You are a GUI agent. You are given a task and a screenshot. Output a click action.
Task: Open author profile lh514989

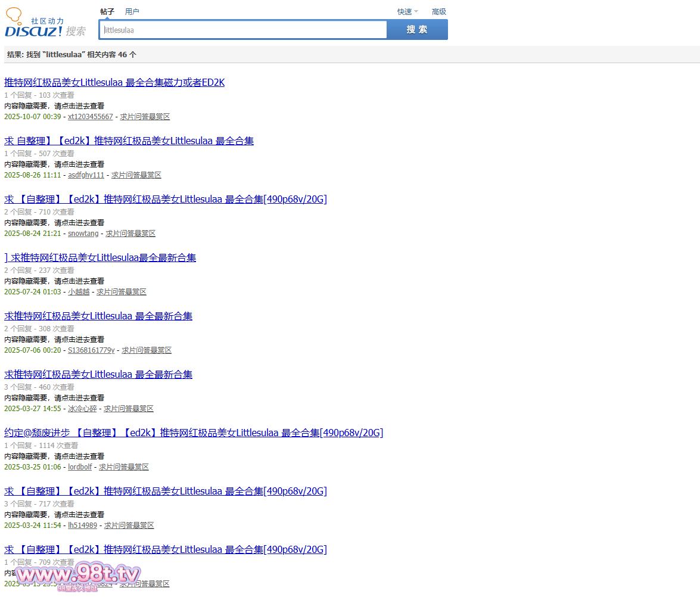pos(82,526)
